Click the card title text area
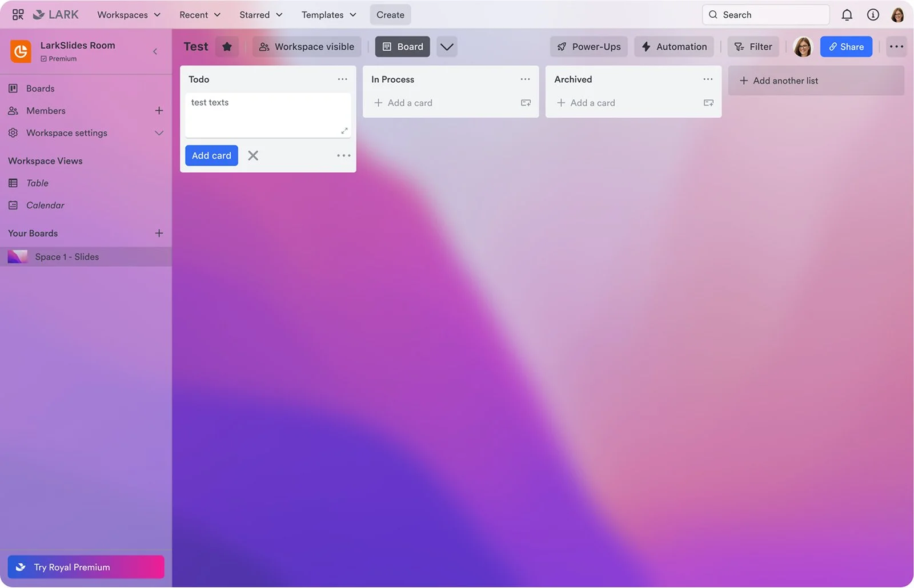This screenshot has width=914, height=588. click(x=268, y=115)
